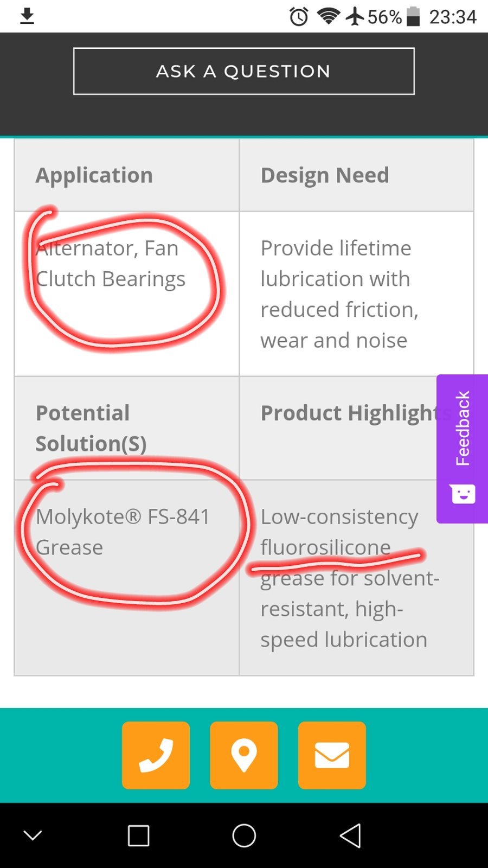Hide navigation bar with down chevron
Viewport: 488px width, 868px height.
[x=33, y=835]
